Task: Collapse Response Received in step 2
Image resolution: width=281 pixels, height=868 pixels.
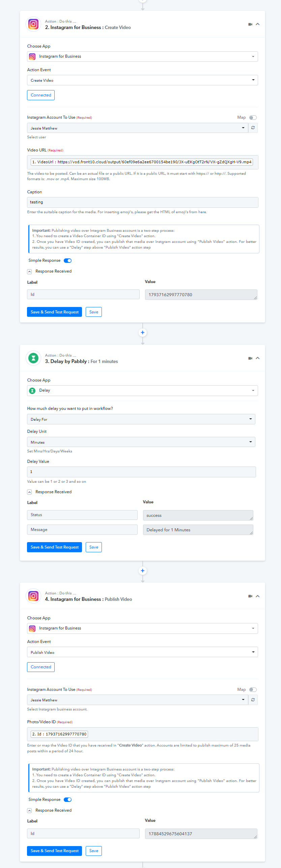Action: 29,272
